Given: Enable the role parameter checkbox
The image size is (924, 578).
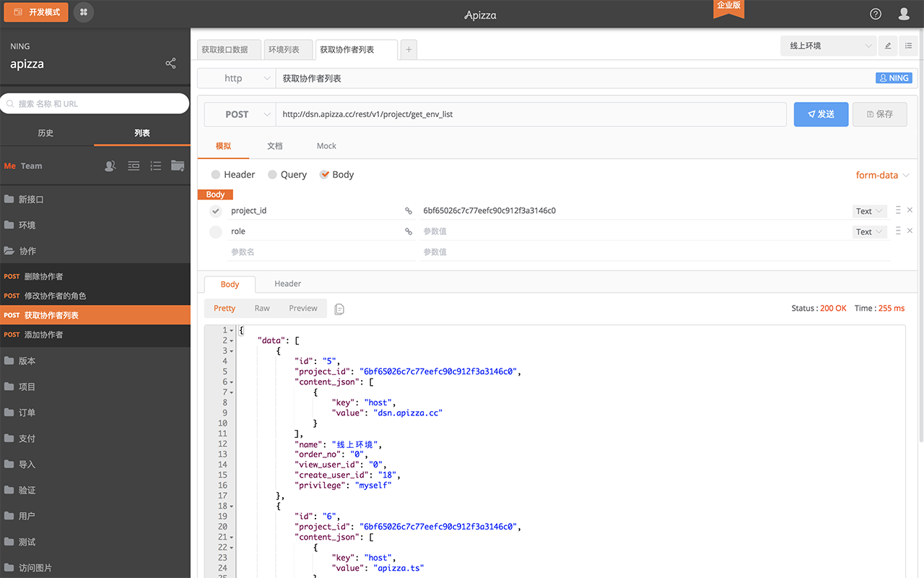Looking at the screenshot, I should tap(214, 231).
